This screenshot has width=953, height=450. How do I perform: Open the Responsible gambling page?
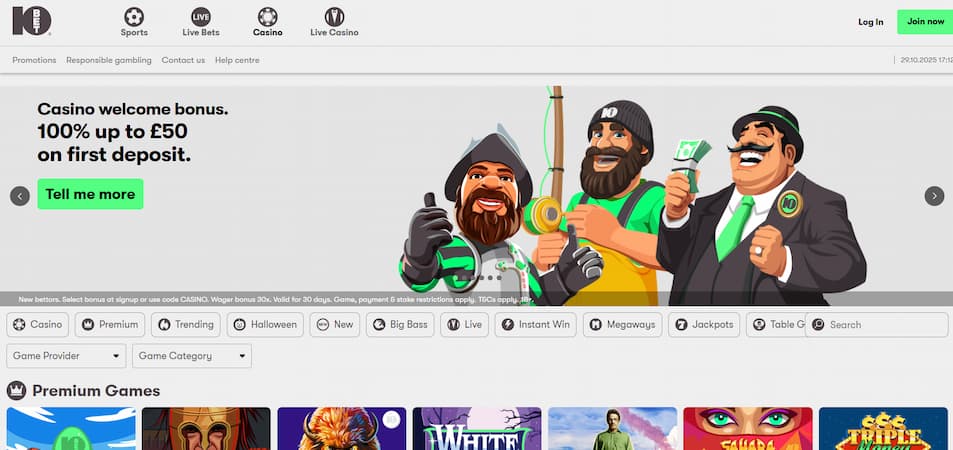pos(109,60)
